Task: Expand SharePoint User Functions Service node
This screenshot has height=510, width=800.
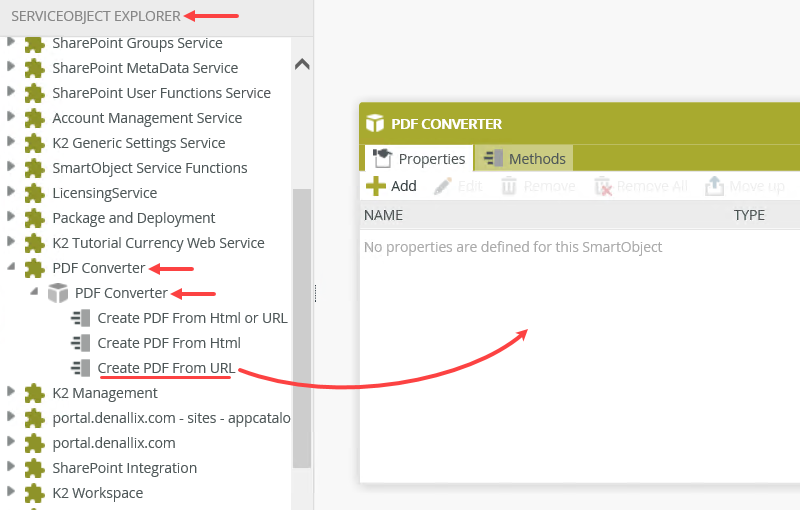Action: click(11, 91)
